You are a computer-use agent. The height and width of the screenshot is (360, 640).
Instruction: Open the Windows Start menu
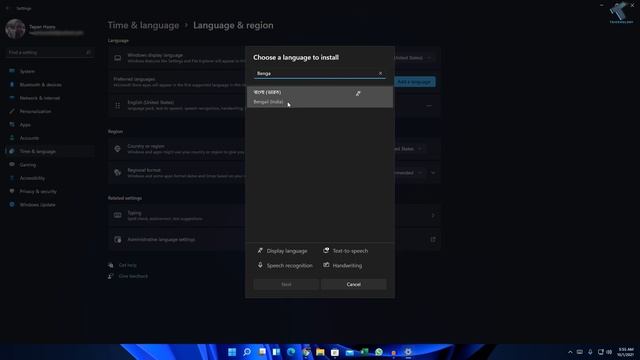tap(232, 352)
